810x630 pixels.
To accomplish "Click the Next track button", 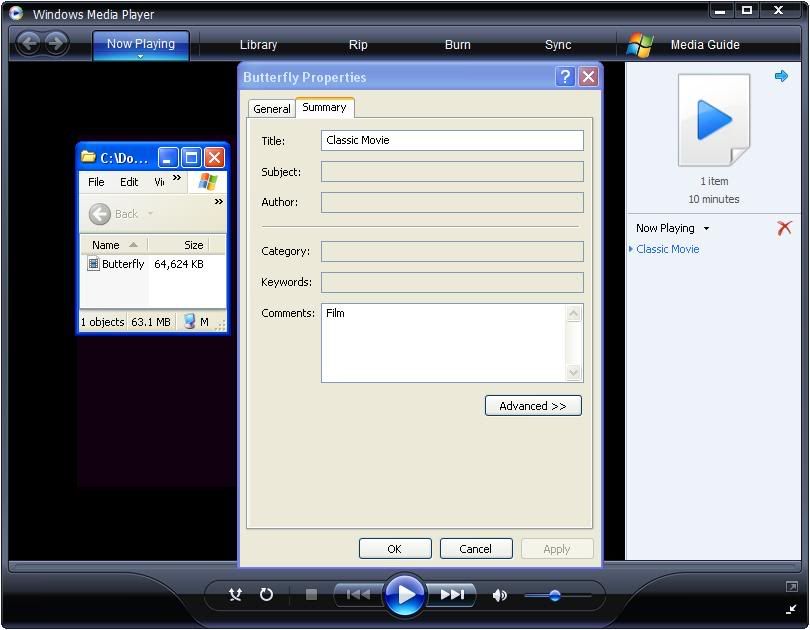I will pos(452,595).
